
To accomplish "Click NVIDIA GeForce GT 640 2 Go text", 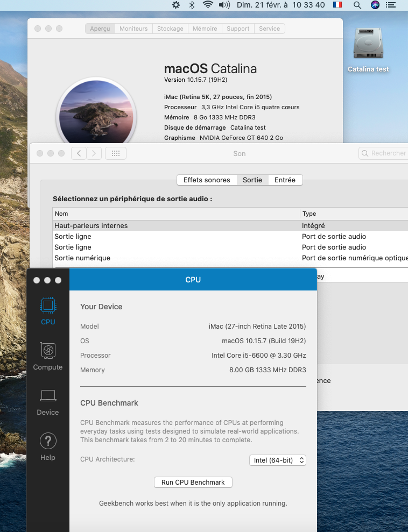I will point(241,138).
